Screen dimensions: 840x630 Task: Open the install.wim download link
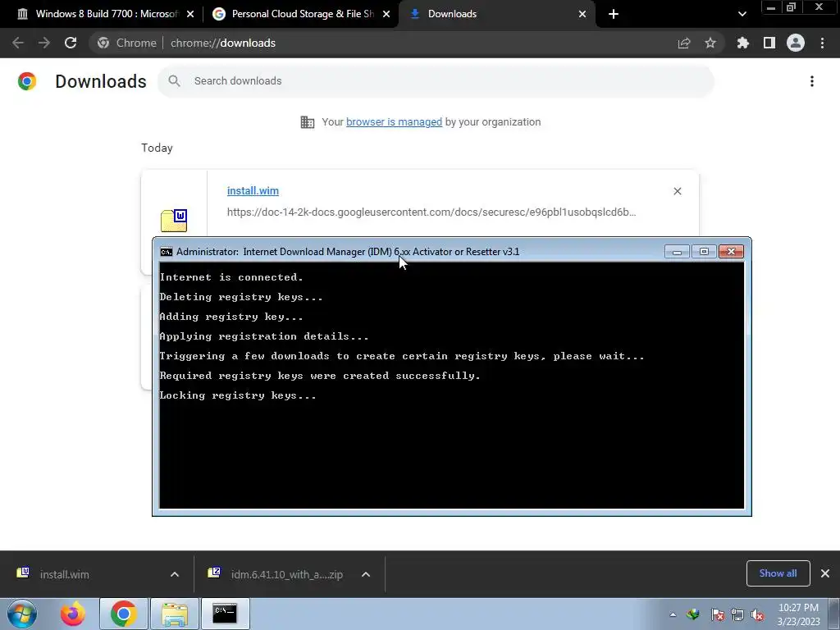pyautogui.click(x=253, y=190)
